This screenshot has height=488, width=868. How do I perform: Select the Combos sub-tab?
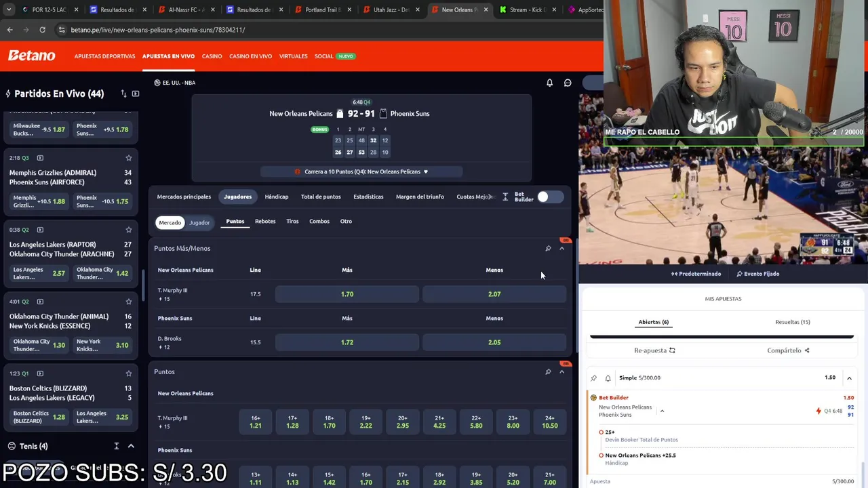(319, 221)
